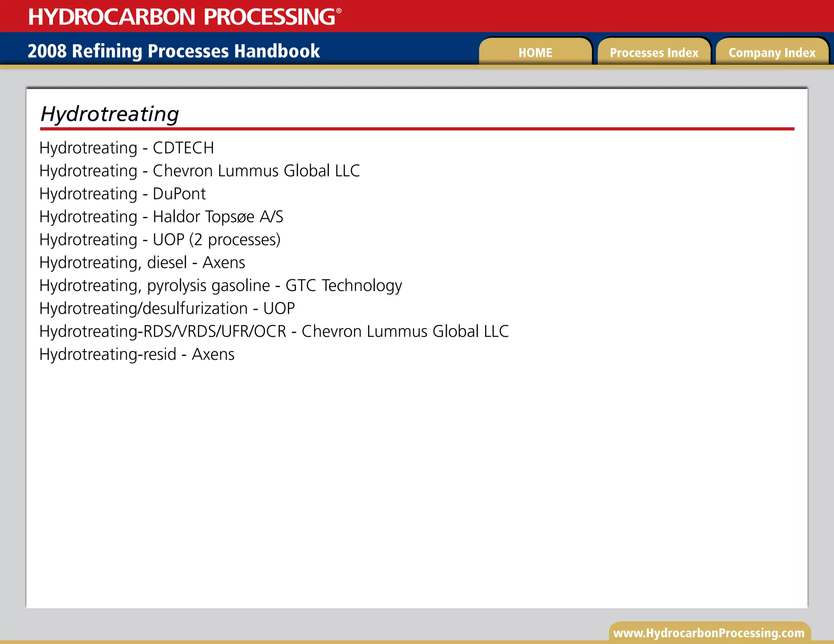Click Hydrotreating - Haldor Topsøe A/S
The width and height of the screenshot is (834, 644).
[161, 217]
